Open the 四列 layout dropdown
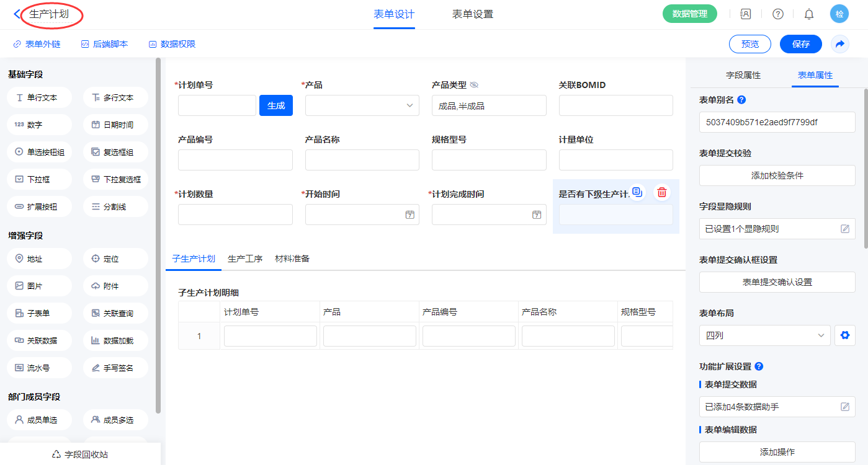 point(764,335)
